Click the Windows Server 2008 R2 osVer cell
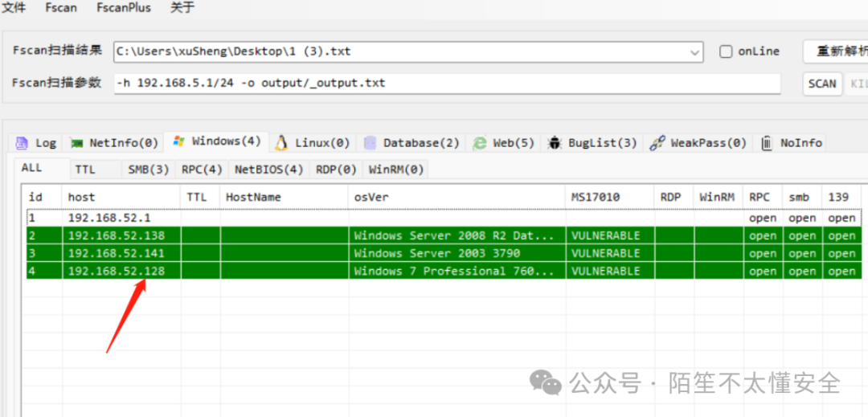Screen dimensions: 868x417 [x=457, y=235]
